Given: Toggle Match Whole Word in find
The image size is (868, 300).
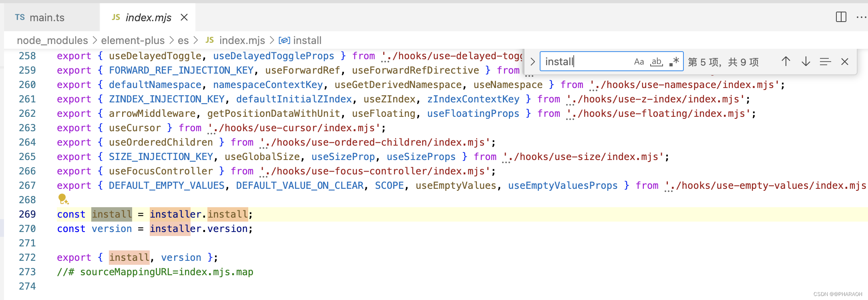Looking at the screenshot, I should pyautogui.click(x=657, y=62).
